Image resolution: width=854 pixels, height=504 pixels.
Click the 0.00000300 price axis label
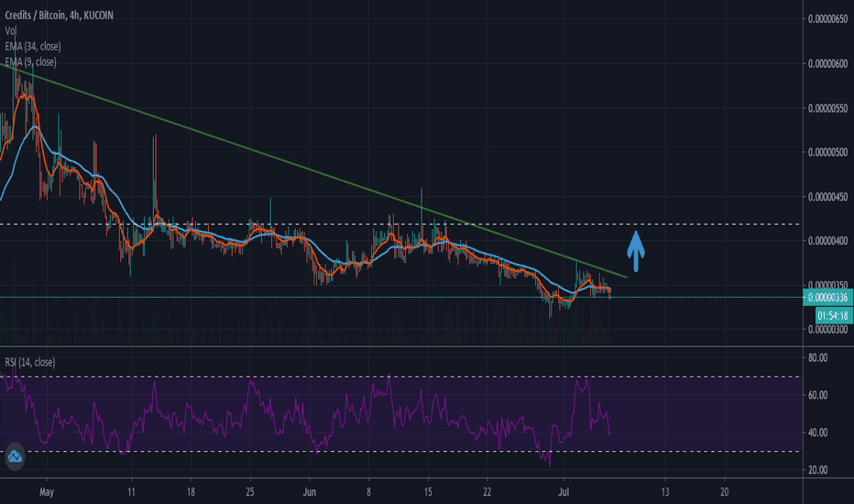pyautogui.click(x=827, y=330)
